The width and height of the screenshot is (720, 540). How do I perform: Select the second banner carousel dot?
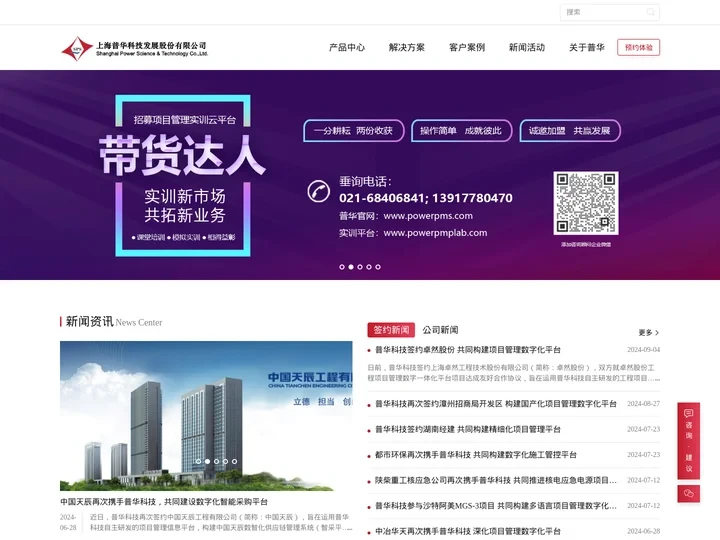[x=351, y=267]
